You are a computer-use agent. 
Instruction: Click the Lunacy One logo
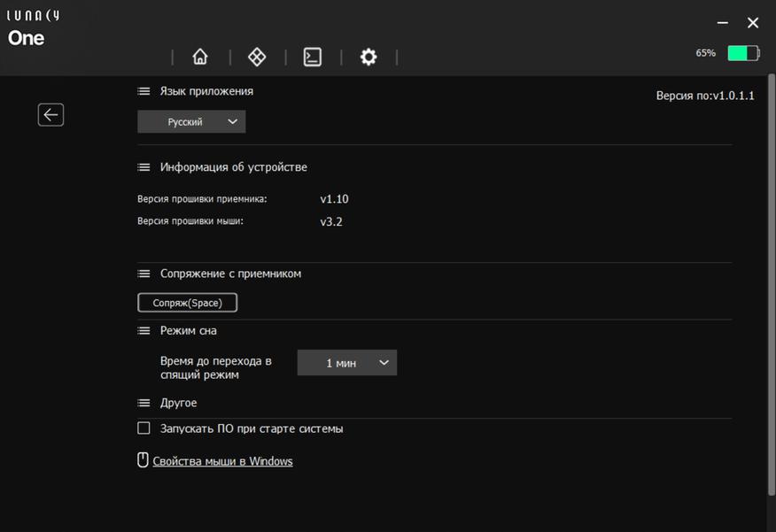pyautogui.click(x=34, y=27)
